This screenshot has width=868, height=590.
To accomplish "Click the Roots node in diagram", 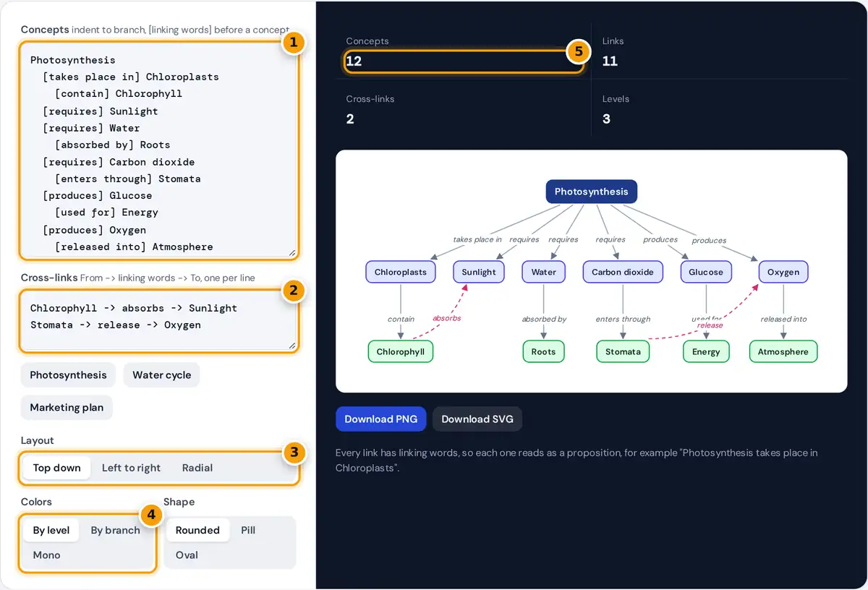I will click(x=543, y=351).
